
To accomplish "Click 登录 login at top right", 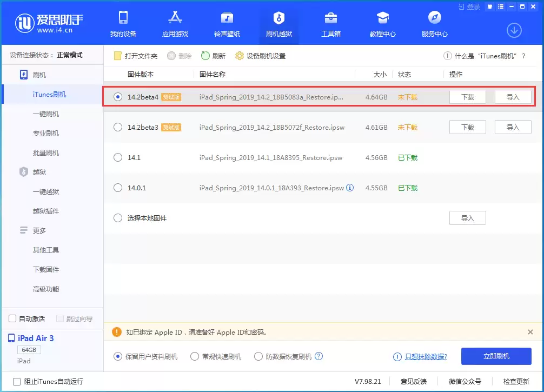I will [469, 6].
